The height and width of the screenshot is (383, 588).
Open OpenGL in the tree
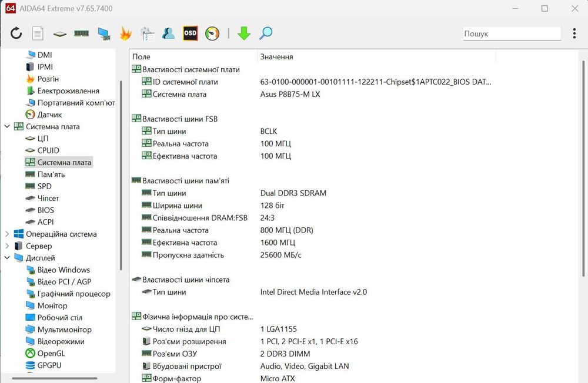(x=45, y=354)
